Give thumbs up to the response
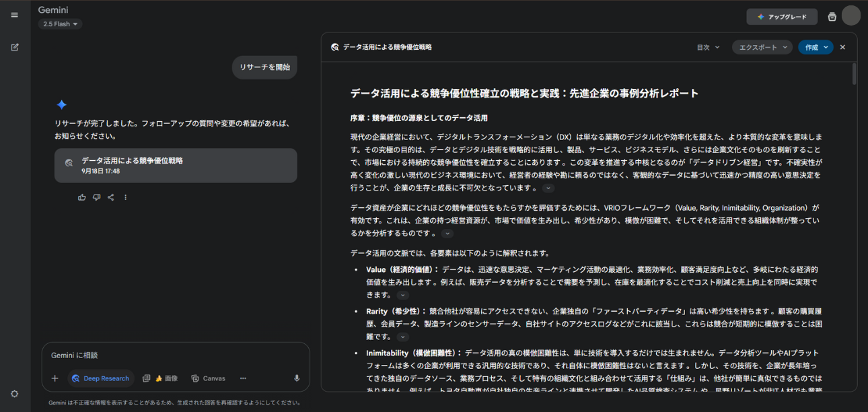Screen dimensions: 868x412 [81, 197]
